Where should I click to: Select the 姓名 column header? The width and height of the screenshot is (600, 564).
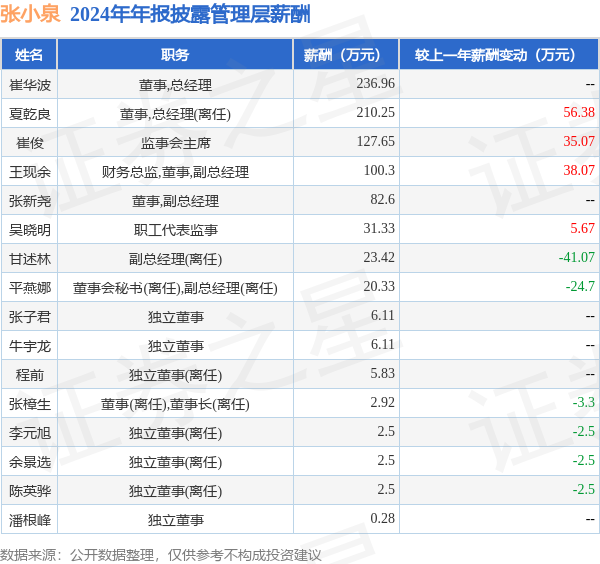(x=29, y=54)
